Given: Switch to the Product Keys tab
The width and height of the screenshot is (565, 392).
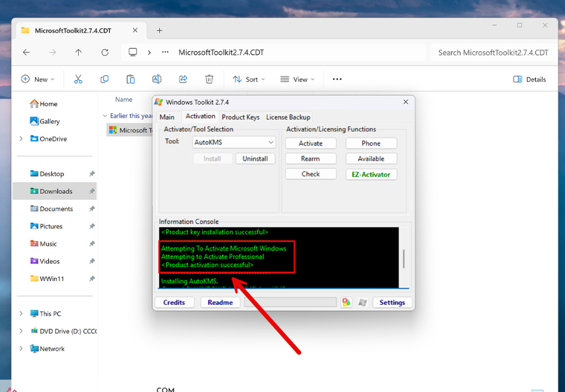Looking at the screenshot, I should pos(240,117).
